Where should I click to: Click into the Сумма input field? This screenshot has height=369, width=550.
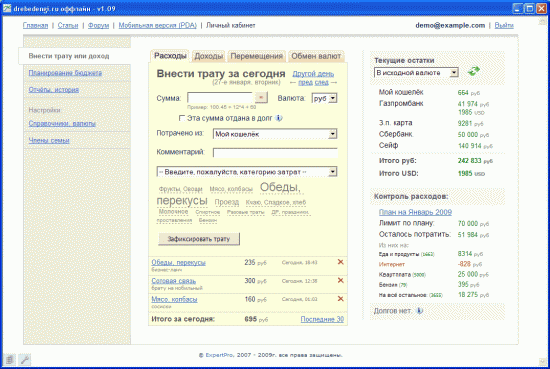click(220, 98)
